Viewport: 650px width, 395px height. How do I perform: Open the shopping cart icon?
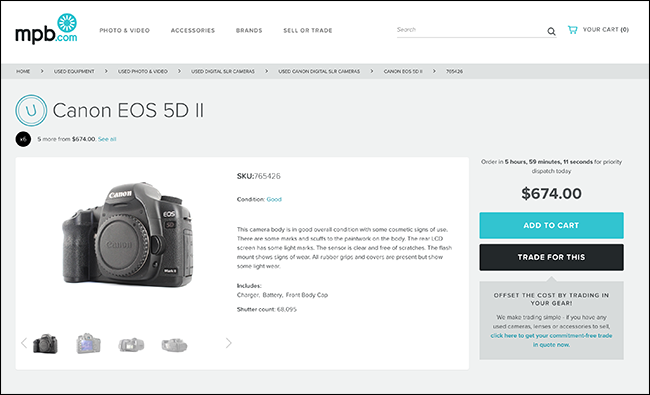pyautogui.click(x=572, y=30)
